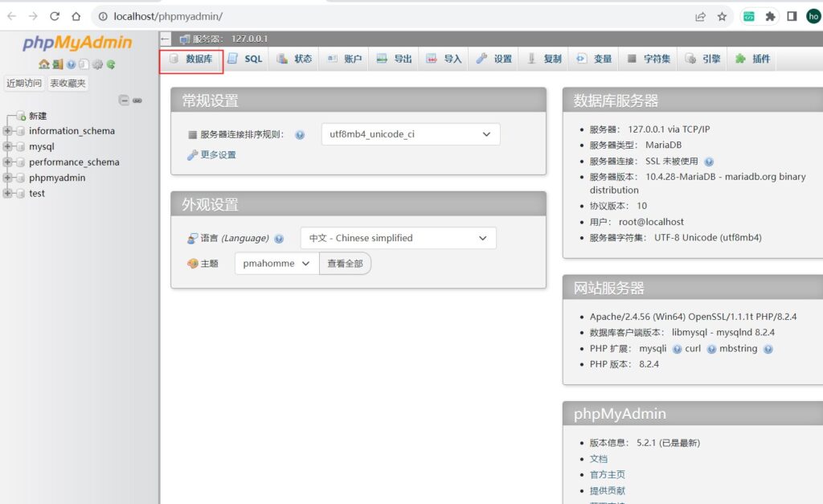Go to phpMyAdmin home via house icon

click(x=44, y=64)
